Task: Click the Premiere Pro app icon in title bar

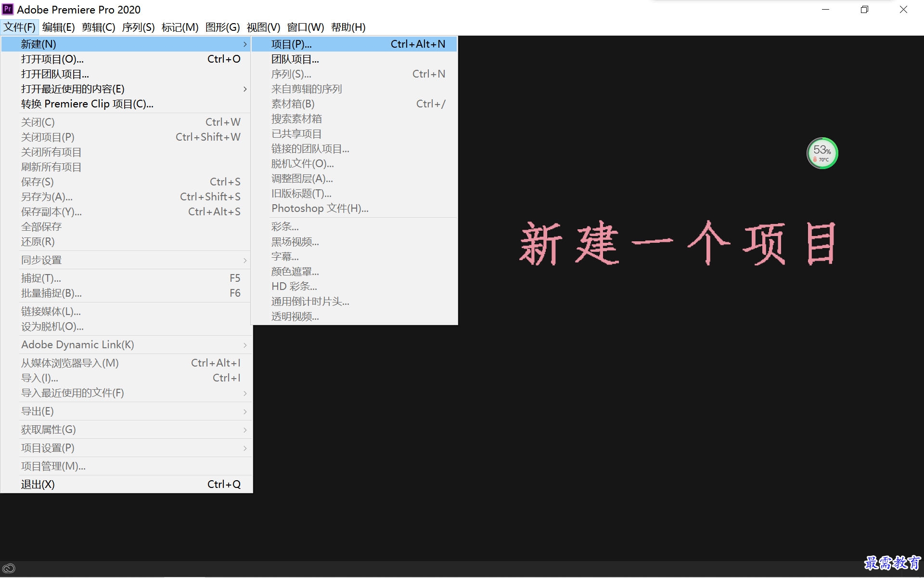Action: [x=8, y=9]
